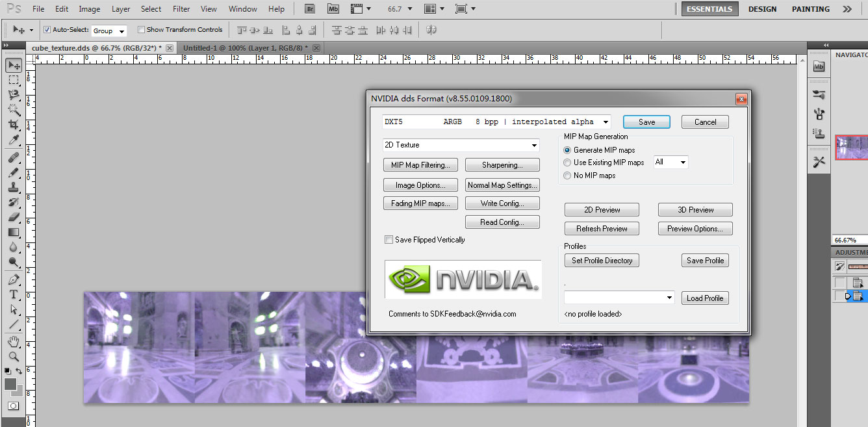Viewport: 868px width, 427px height.
Task: Open the DXT5 compression format dropdown
Action: pyautogui.click(x=497, y=122)
